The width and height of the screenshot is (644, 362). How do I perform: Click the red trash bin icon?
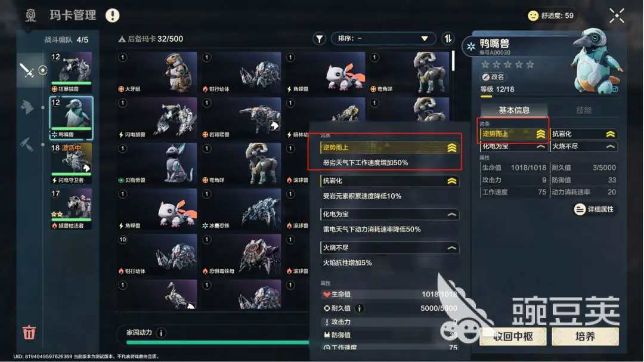(x=29, y=332)
